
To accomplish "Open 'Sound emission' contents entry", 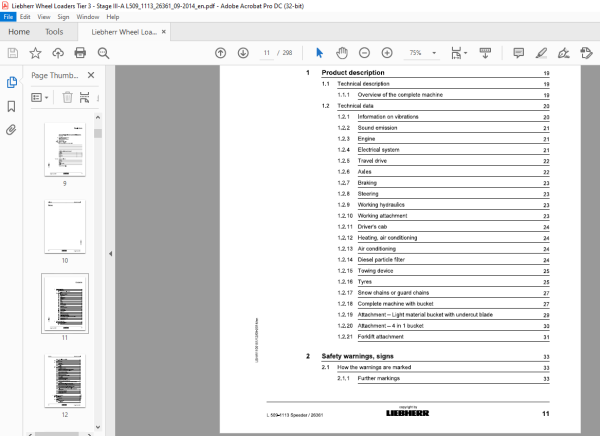I will [x=377, y=127].
